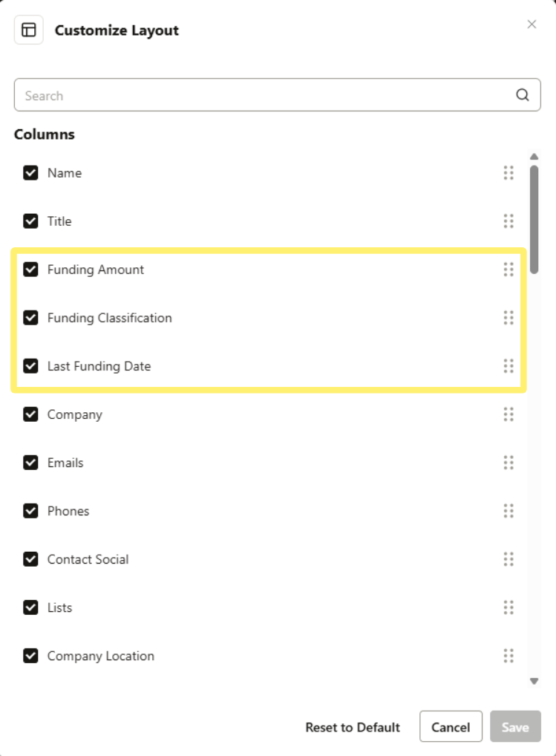Grab the drag handle next to Last Funding Date

tap(509, 366)
